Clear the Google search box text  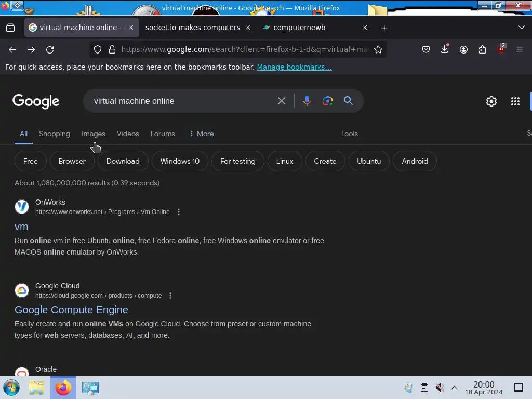[281, 101]
